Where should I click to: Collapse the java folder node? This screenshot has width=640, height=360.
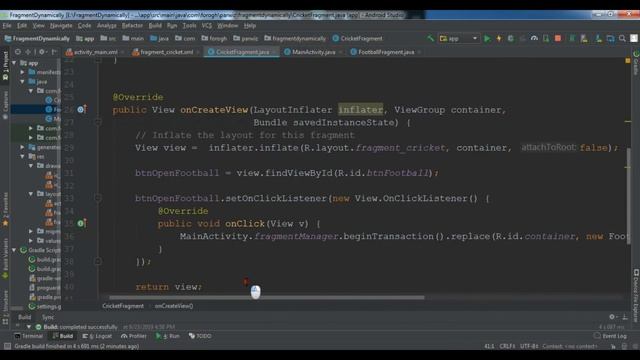[22, 82]
